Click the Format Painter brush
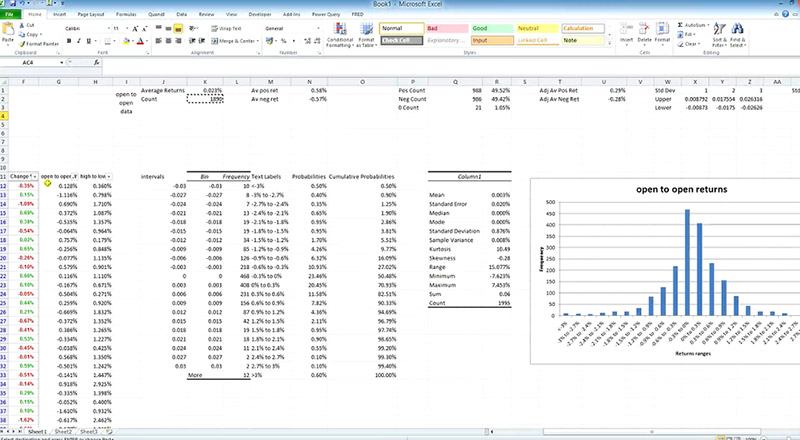 22,44
